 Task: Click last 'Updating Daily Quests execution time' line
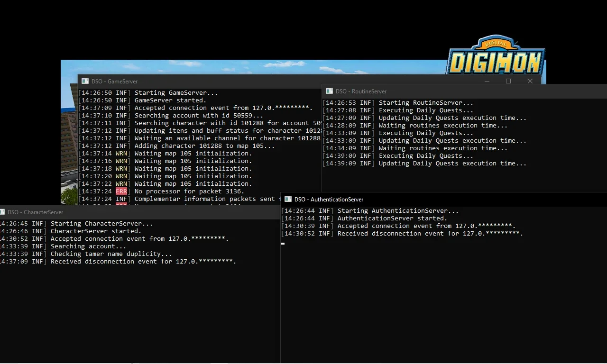pyautogui.click(x=452, y=163)
